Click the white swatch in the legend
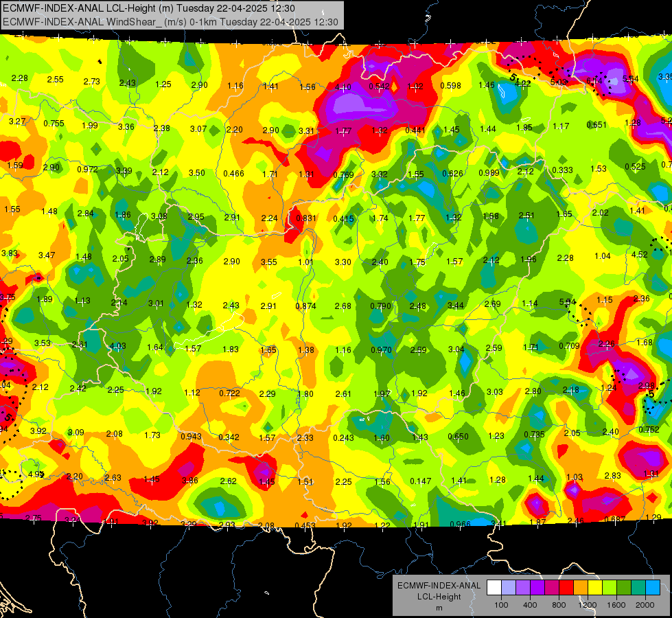This screenshot has width=672, height=618. pos(494,588)
